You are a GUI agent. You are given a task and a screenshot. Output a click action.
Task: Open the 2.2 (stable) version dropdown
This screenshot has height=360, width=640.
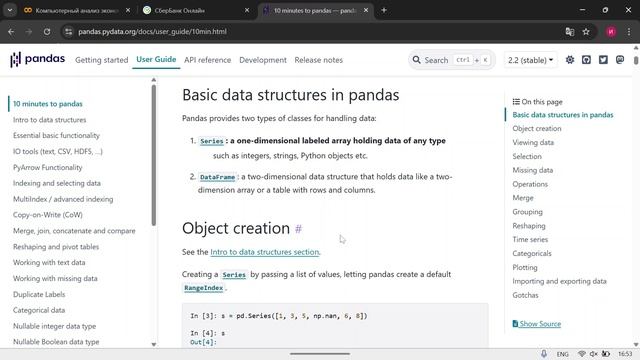click(x=531, y=60)
